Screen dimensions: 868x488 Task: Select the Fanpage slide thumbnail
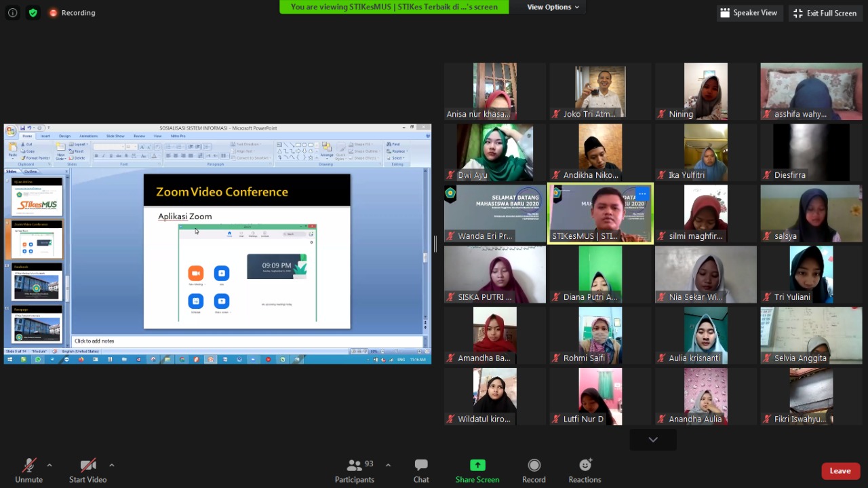tap(37, 324)
